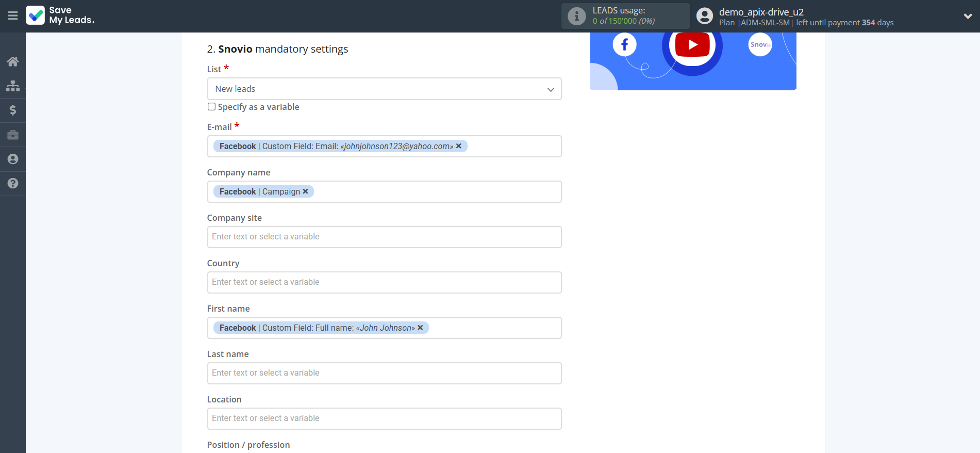The width and height of the screenshot is (980, 453).
Task: Open the user profile icon in sidebar
Action: [13, 159]
